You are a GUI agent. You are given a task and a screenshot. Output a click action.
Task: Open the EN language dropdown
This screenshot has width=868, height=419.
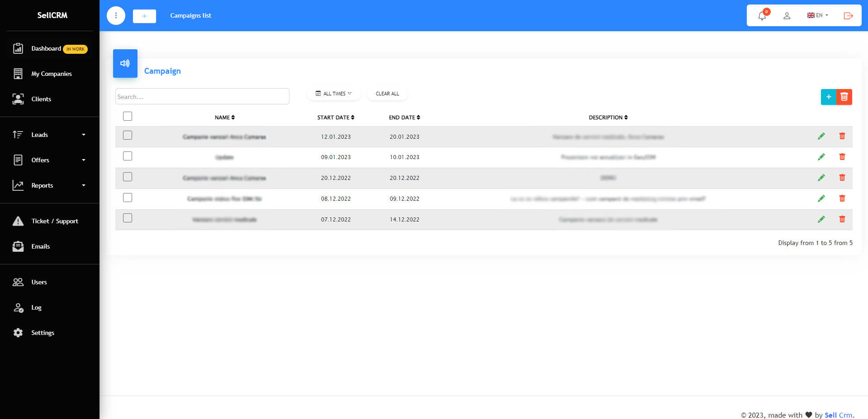[818, 15]
